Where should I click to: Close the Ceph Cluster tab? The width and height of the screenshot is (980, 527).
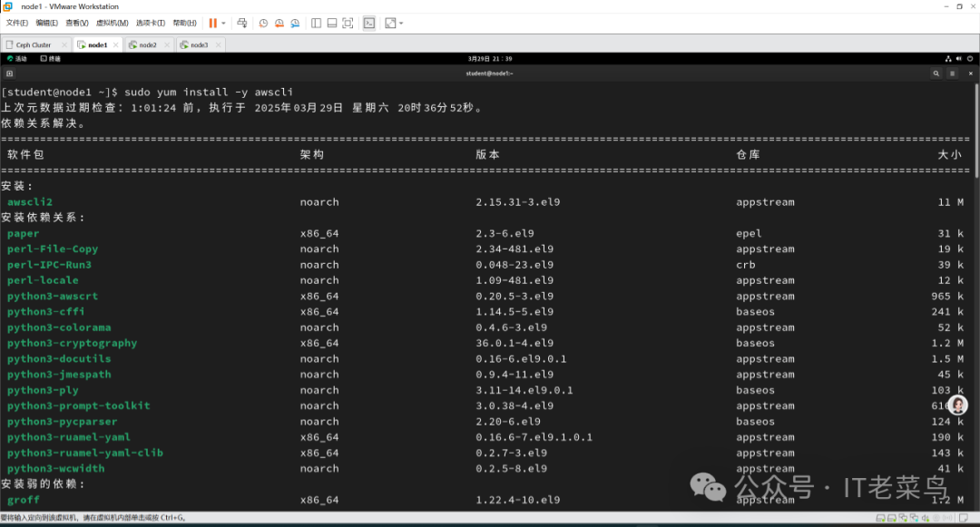point(64,45)
